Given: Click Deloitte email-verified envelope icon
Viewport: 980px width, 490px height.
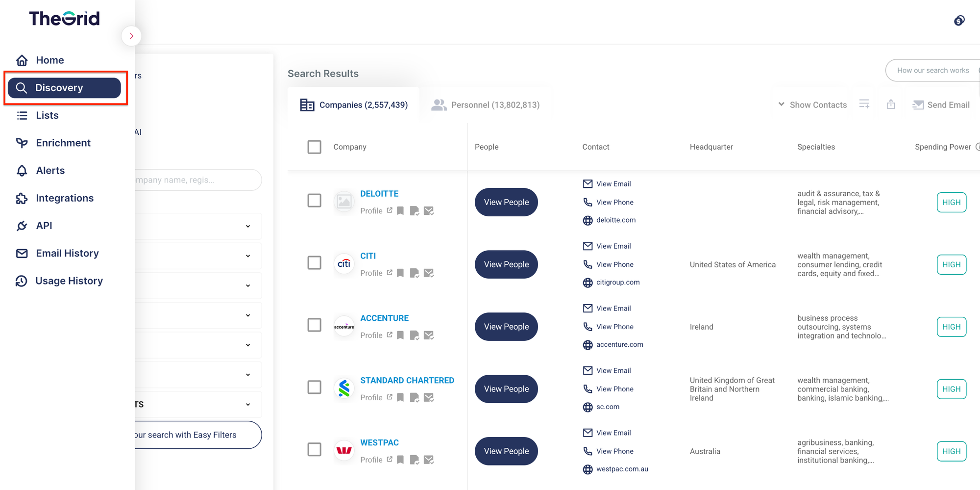Looking at the screenshot, I should click(x=429, y=211).
